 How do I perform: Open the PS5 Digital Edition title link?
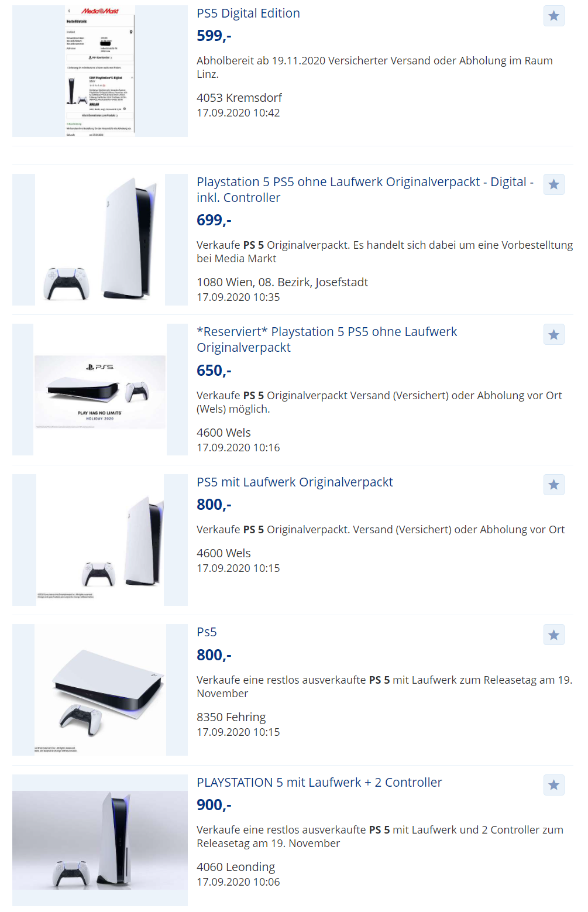[248, 13]
